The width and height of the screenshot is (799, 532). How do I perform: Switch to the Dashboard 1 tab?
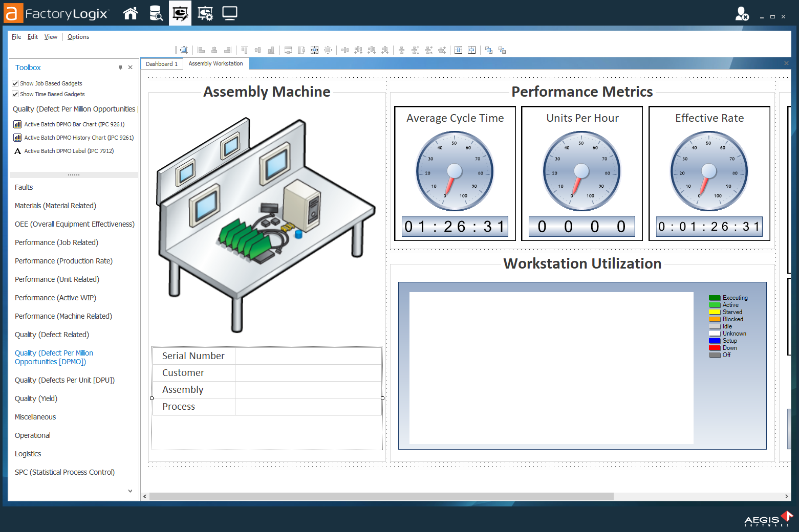pos(161,63)
